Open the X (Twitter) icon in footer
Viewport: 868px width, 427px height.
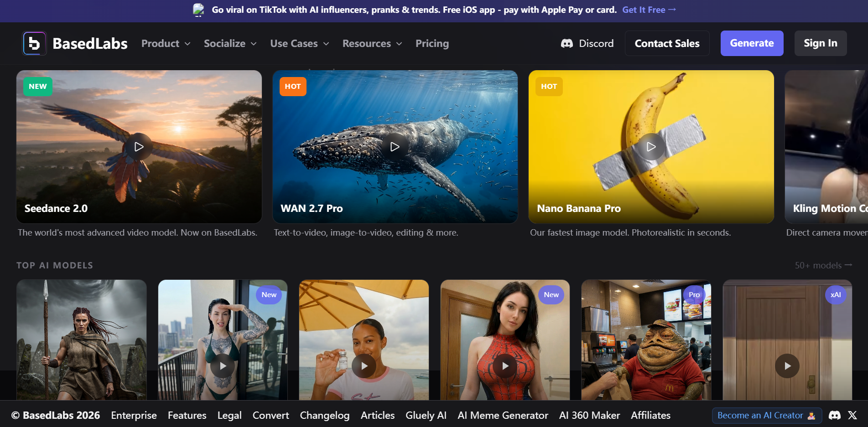[x=852, y=415]
